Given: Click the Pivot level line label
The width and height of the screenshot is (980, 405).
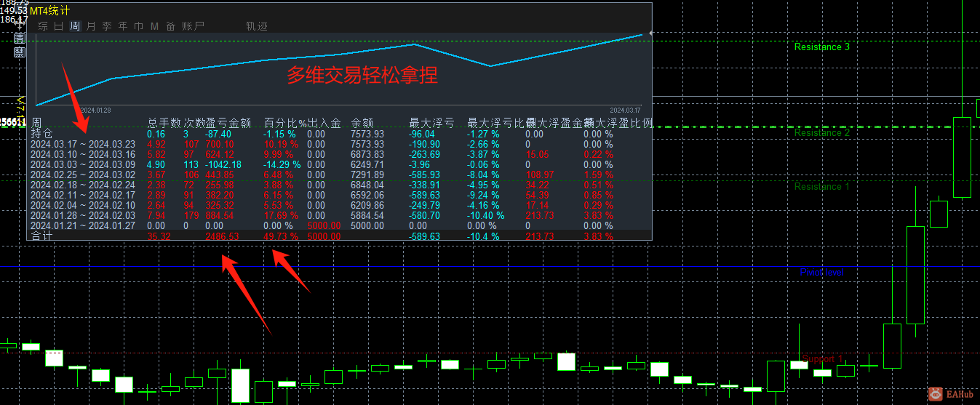Looking at the screenshot, I should coord(822,273).
